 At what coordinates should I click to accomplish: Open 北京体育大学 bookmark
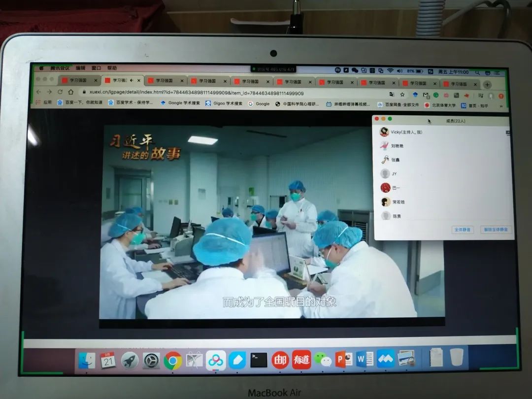[x=440, y=105]
